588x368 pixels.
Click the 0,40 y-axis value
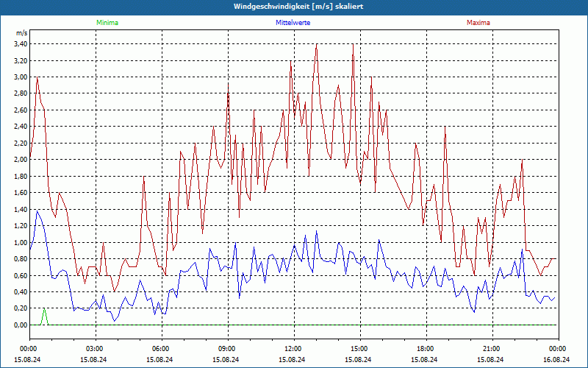coord(21,291)
